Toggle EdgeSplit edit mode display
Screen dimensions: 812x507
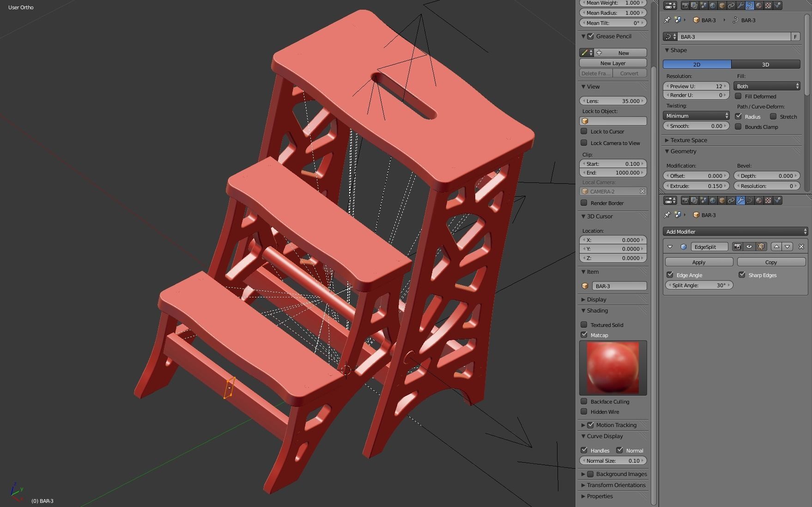pos(761,247)
